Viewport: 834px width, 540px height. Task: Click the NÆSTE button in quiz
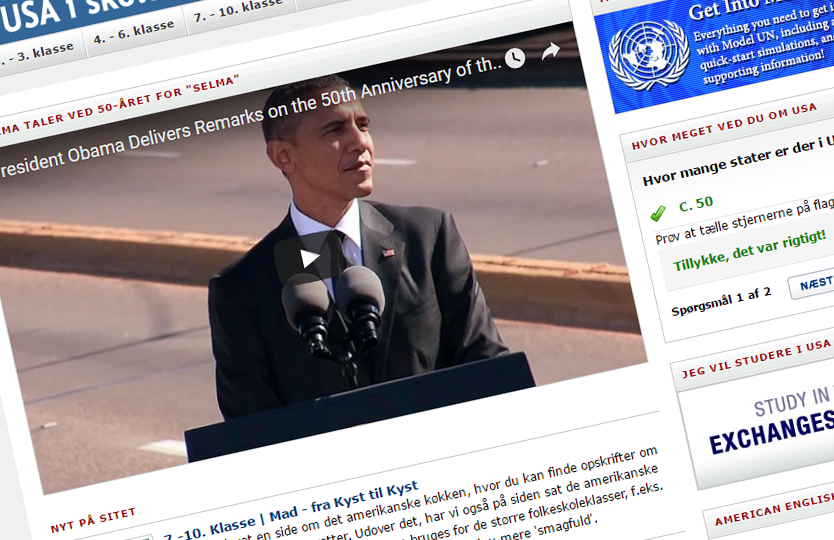(812, 285)
